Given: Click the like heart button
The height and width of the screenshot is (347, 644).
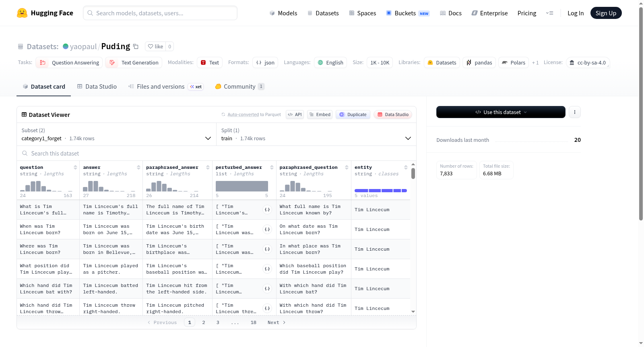Looking at the screenshot, I should tap(155, 46).
